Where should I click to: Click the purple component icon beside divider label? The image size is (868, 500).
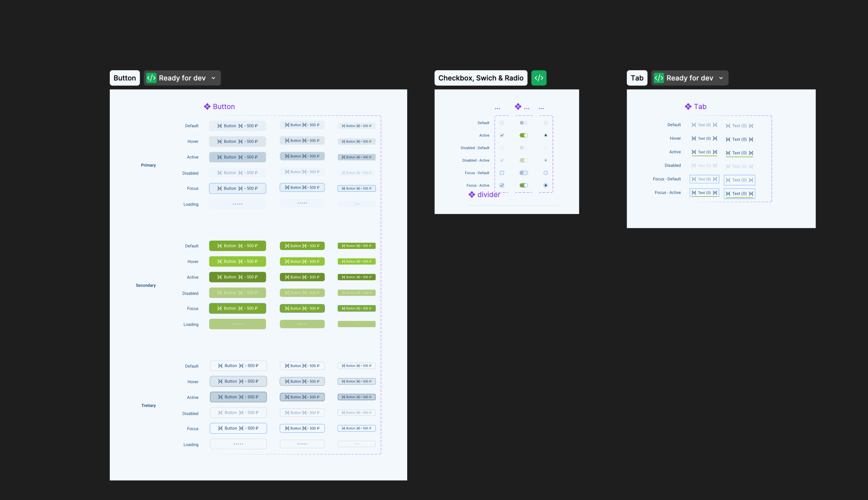coord(472,195)
